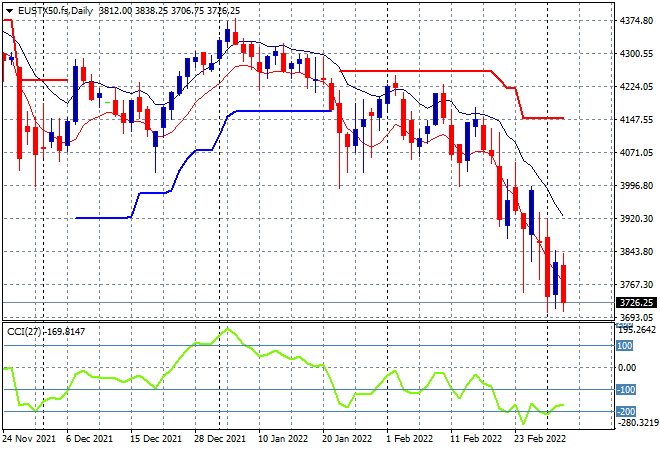The height and width of the screenshot is (450, 660).
Task: Click the triangle arrow beside EUSTX50.fs symbol
Action: 9,11
